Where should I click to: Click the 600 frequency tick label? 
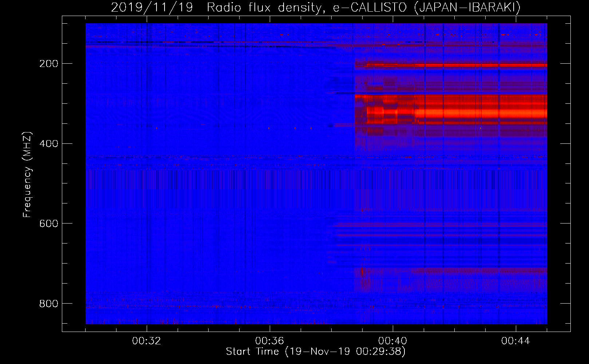(48, 223)
